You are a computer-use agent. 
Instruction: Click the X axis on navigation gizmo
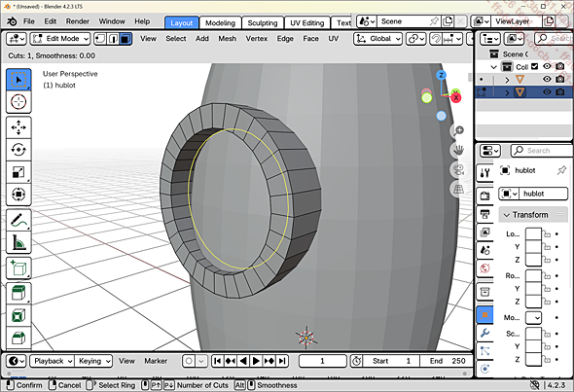(455, 97)
